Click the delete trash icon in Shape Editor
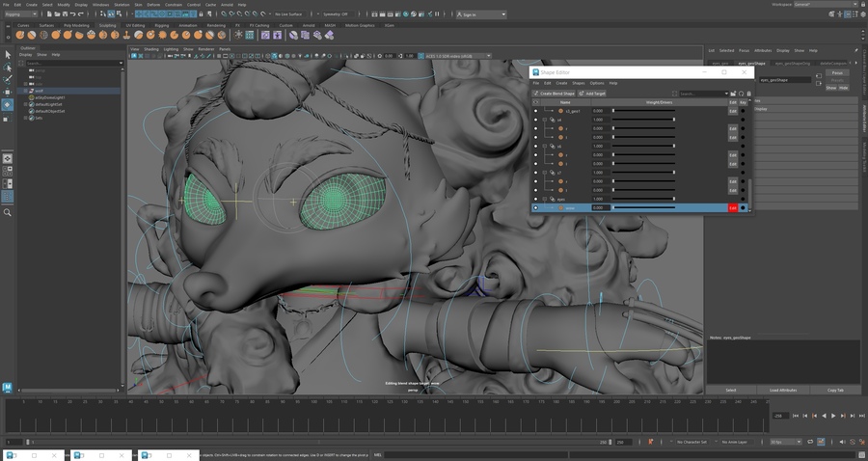Image resolution: width=868 pixels, height=461 pixels. pyautogui.click(x=749, y=94)
